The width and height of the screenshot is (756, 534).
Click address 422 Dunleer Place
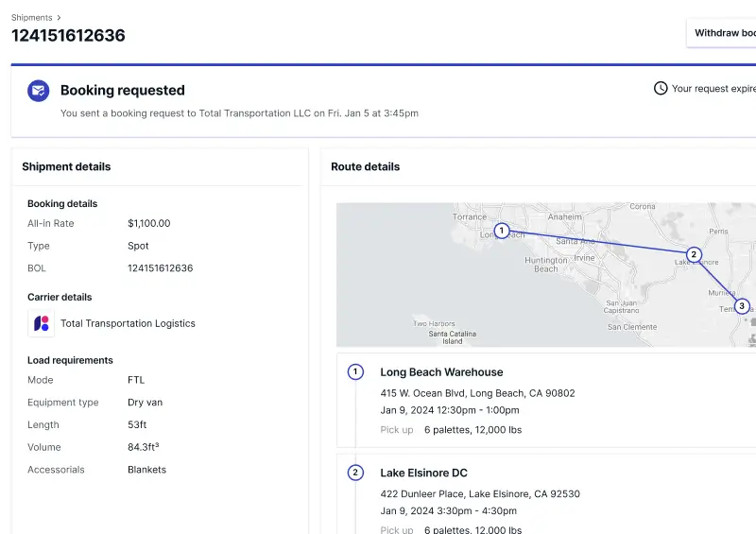coord(480,494)
